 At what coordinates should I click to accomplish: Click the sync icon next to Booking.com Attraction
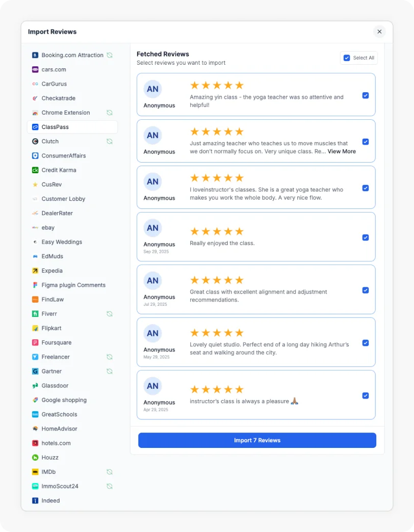(x=110, y=55)
